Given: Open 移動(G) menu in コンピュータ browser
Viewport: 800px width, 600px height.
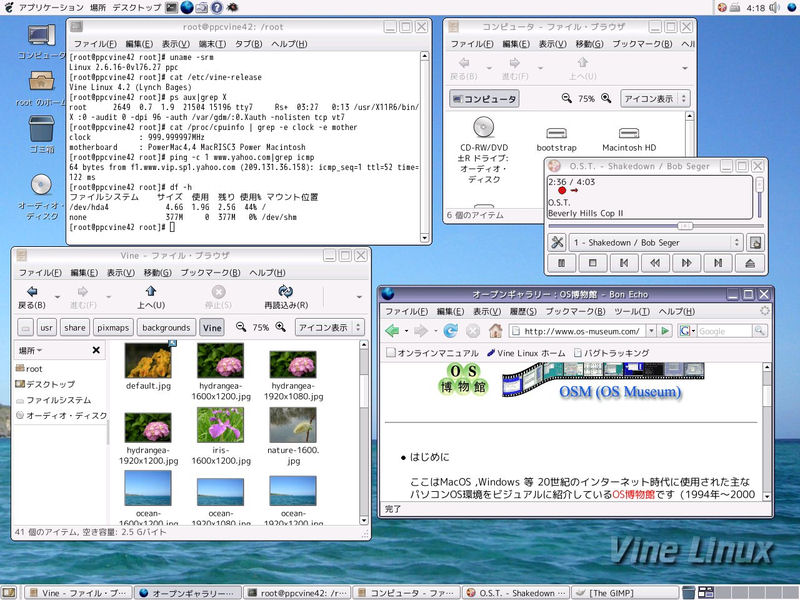Looking at the screenshot, I should [589, 44].
